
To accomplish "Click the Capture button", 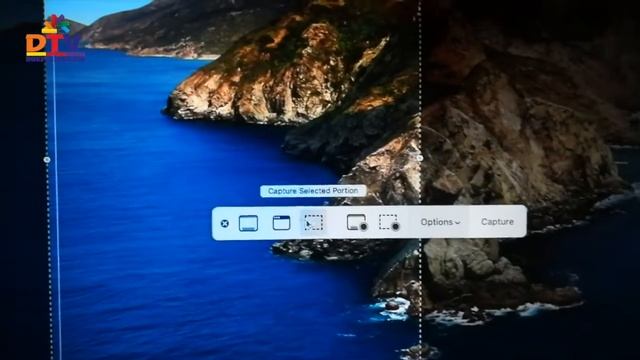I will tap(497, 222).
